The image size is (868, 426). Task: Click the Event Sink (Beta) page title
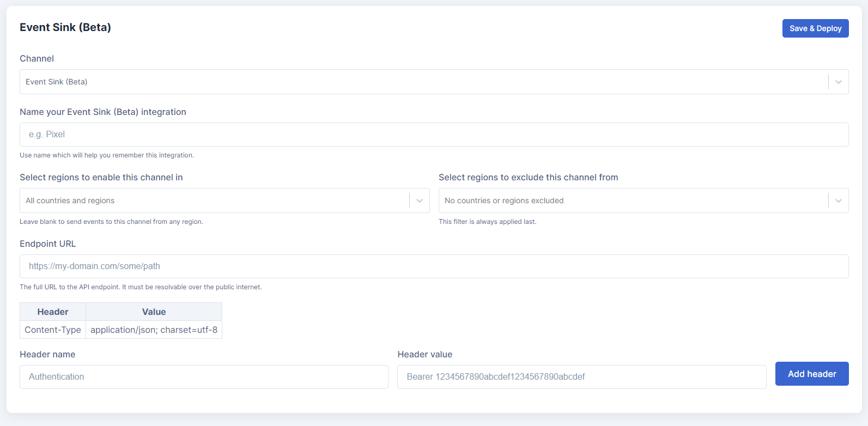coord(65,27)
